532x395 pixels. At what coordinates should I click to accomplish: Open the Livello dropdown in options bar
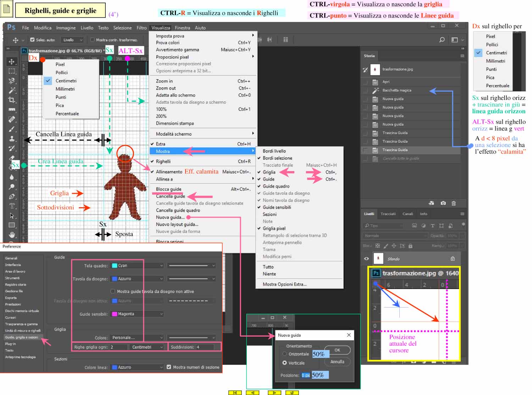(73, 40)
